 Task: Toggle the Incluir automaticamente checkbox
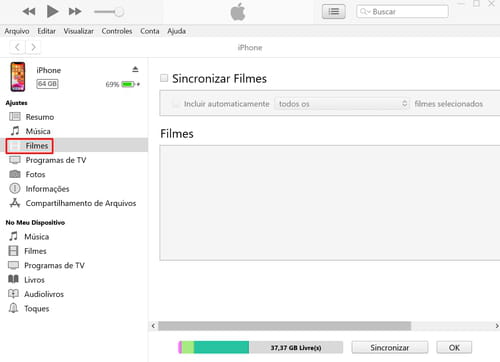[x=175, y=104]
